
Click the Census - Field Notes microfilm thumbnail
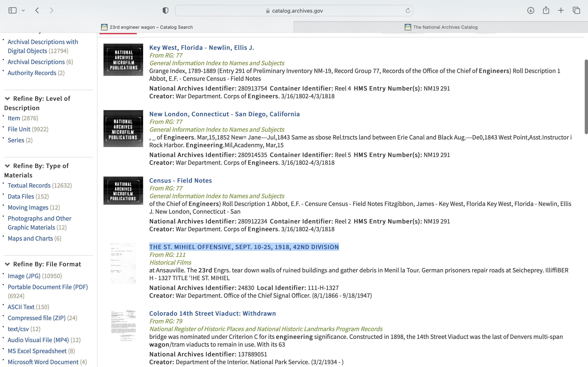(123, 191)
